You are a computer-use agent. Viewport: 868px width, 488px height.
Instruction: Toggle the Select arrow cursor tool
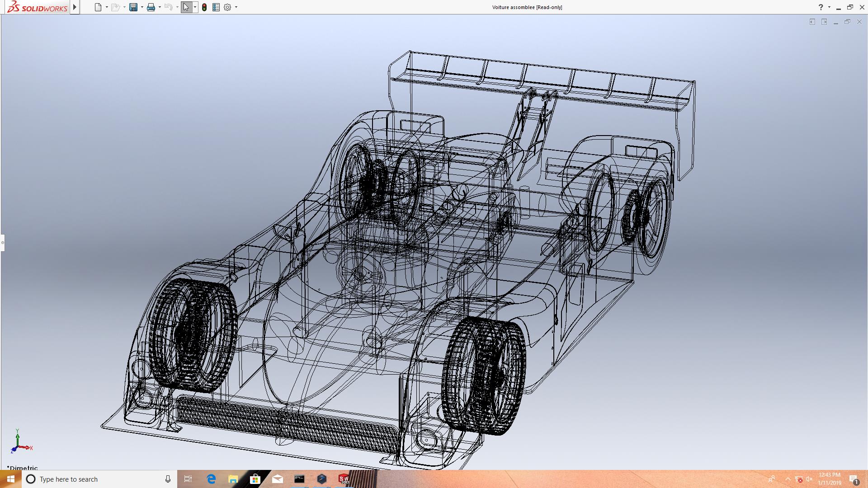pos(186,7)
